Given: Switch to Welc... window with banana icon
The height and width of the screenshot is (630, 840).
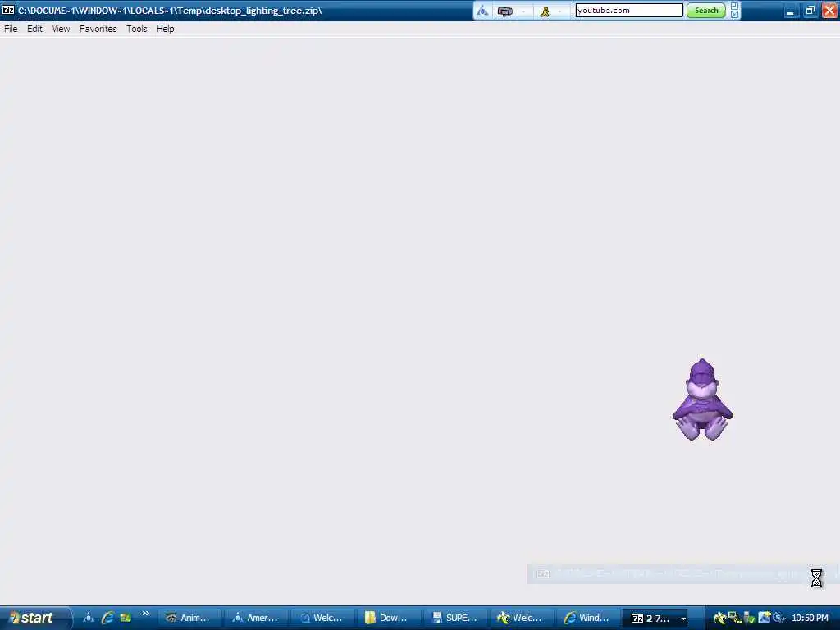Looking at the screenshot, I should 523,618.
